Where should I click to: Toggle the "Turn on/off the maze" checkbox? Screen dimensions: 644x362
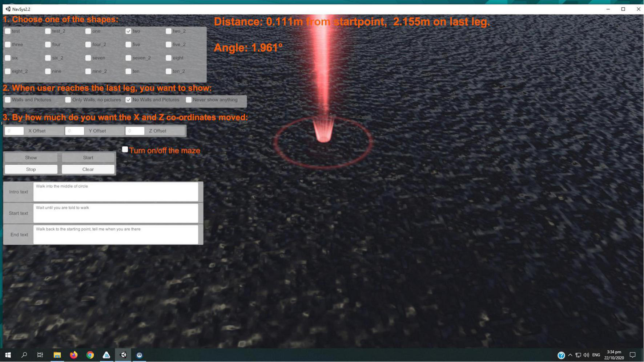[x=125, y=150]
